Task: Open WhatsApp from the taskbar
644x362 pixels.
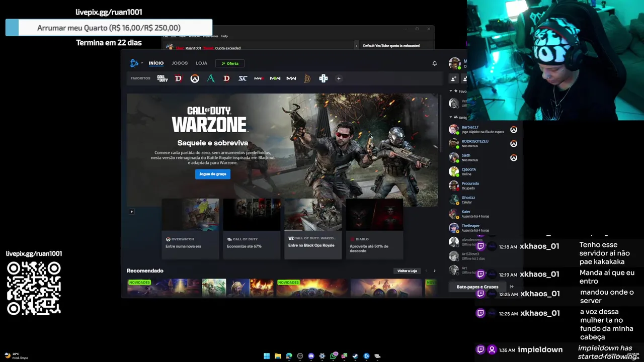Action: click(x=333, y=356)
